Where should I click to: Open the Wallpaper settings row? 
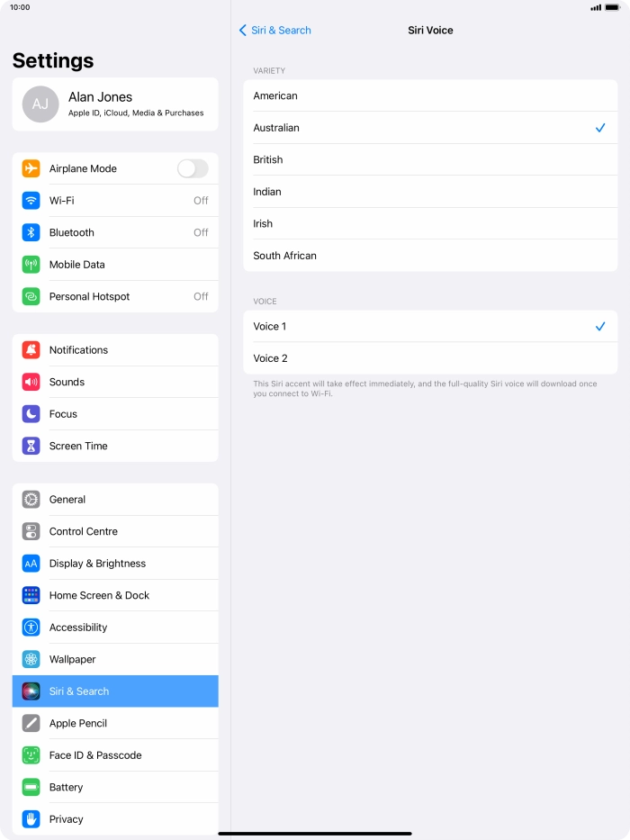[115, 659]
